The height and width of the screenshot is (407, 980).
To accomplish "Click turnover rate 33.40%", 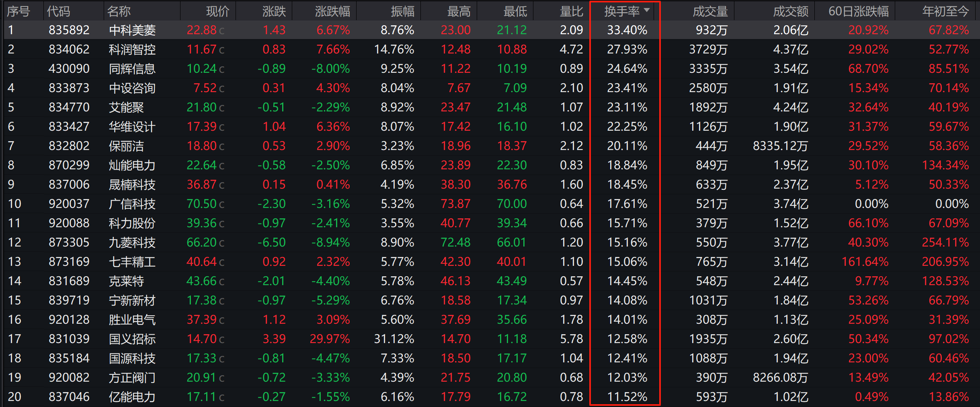I will pyautogui.click(x=627, y=30).
